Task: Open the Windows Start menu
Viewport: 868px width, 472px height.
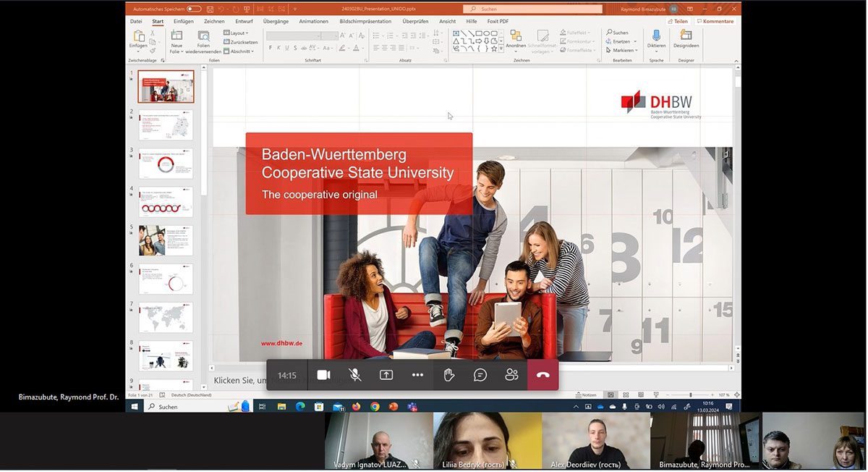Action: 135,407
